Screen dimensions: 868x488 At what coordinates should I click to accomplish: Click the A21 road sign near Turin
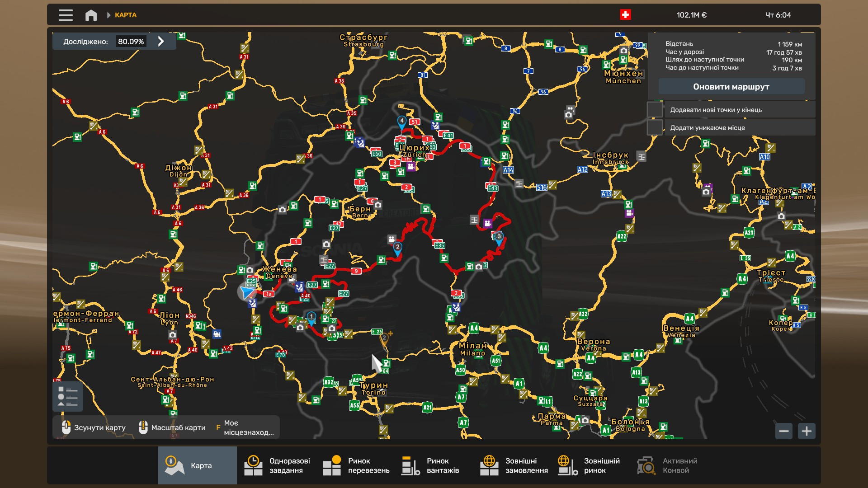[x=427, y=407]
